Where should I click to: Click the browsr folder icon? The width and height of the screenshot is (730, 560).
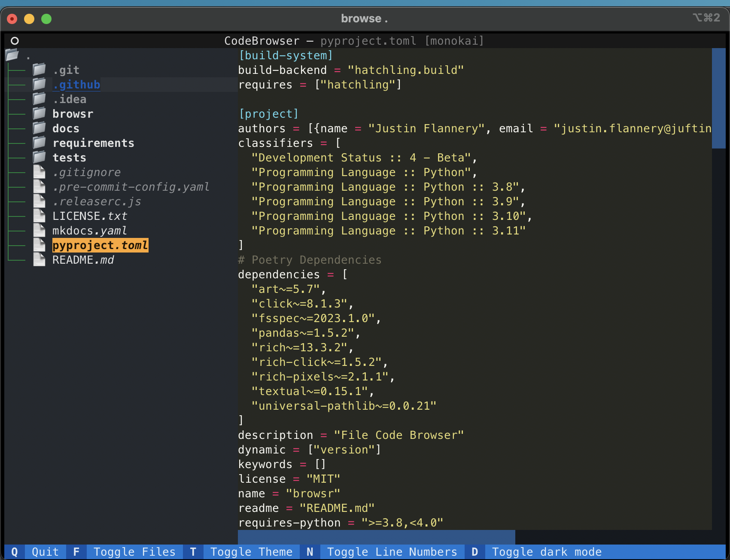39,113
